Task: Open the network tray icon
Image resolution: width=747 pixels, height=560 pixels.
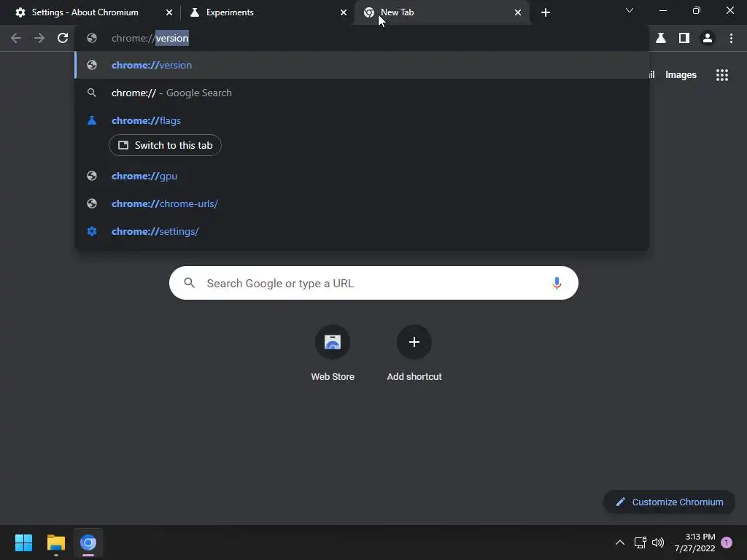Action: tap(640, 542)
